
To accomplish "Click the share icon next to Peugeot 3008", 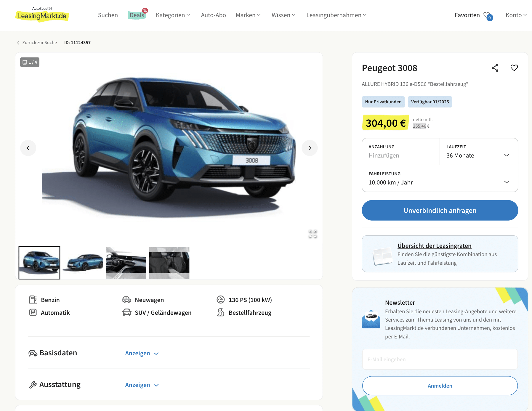I will point(495,68).
